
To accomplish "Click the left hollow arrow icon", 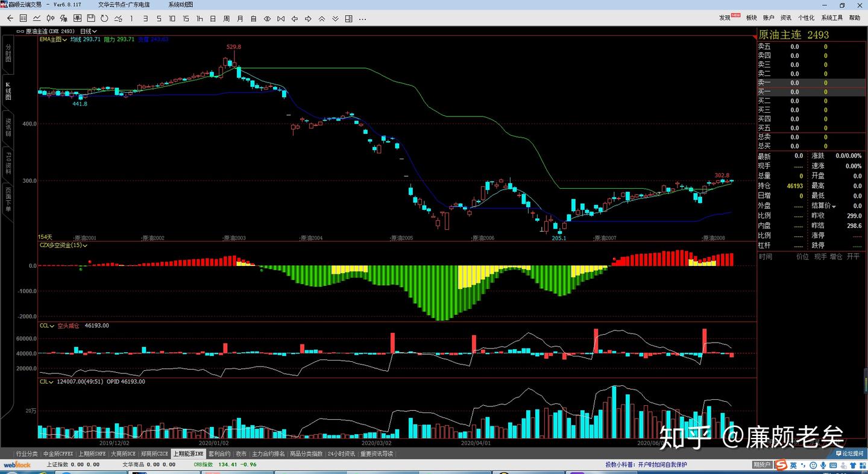I will (295, 19).
